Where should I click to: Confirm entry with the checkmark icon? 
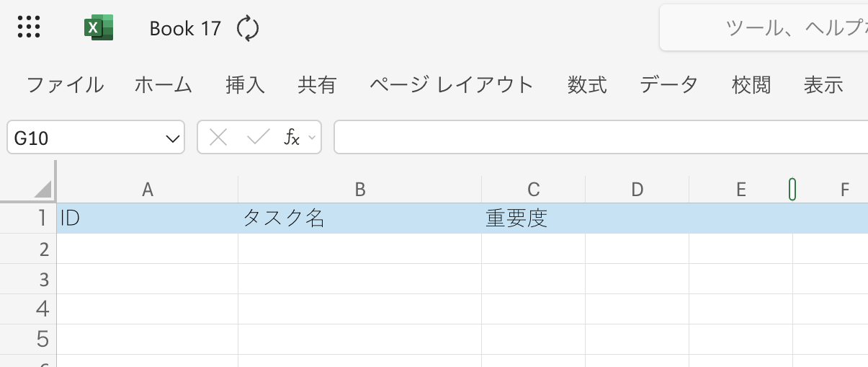pyautogui.click(x=258, y=137)
